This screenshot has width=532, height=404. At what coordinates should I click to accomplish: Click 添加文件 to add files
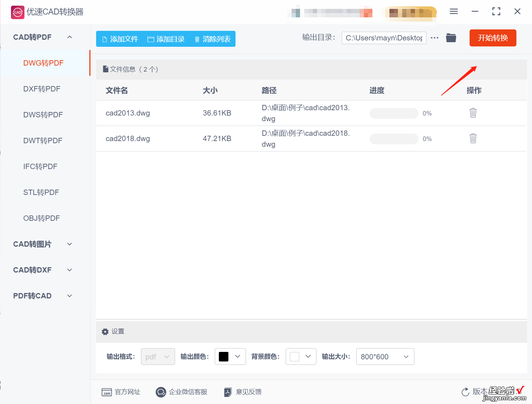pyautogui.click(x=120, y=39)
